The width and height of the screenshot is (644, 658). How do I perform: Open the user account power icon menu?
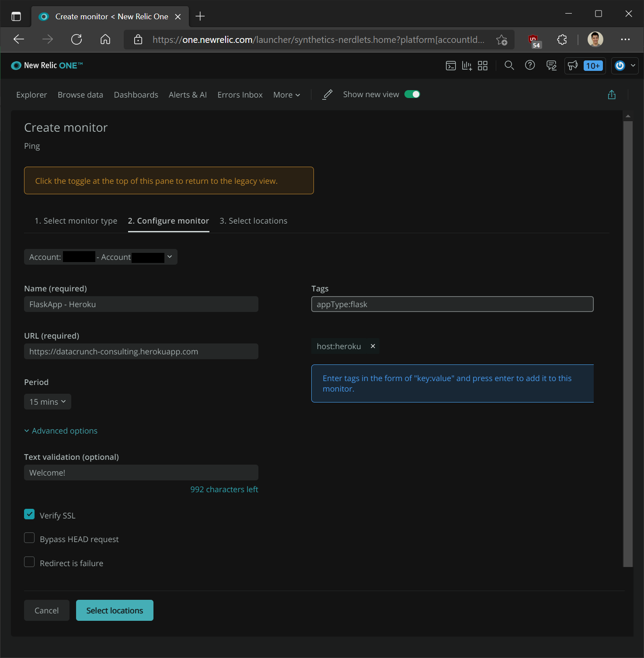[625, 66]
